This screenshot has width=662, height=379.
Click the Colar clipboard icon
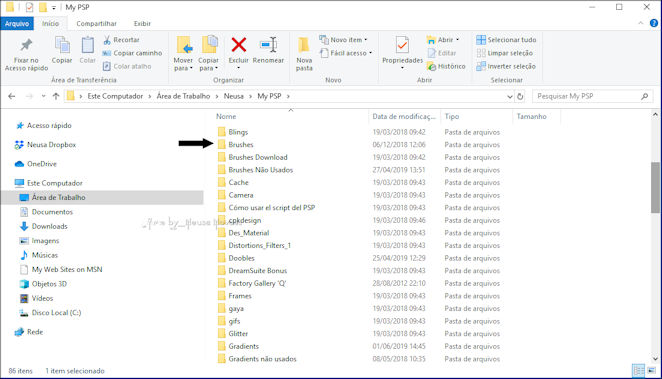[x=88, y=45]
